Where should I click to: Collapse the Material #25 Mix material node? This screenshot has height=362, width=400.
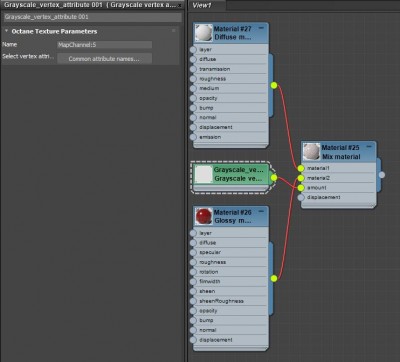tap(369, 147)
